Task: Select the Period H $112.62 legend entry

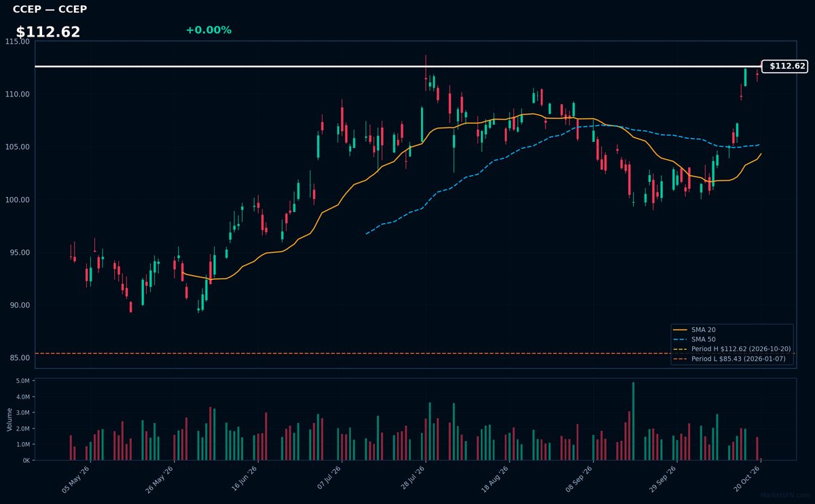Action: (731, 348)
